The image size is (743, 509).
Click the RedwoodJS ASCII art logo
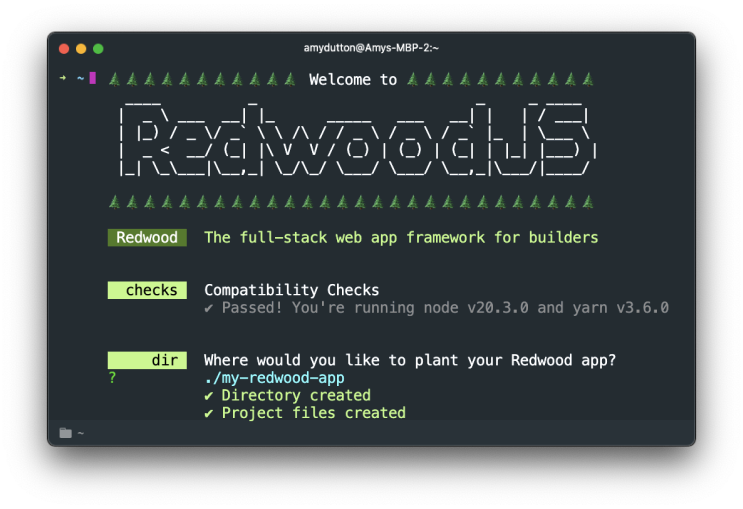click(x=358, y=139)
